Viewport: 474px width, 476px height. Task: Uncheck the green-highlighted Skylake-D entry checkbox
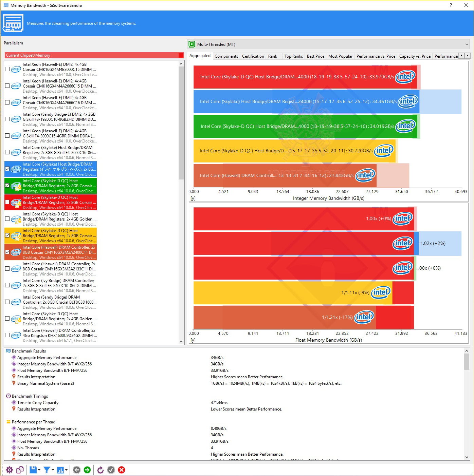[7, 186]
